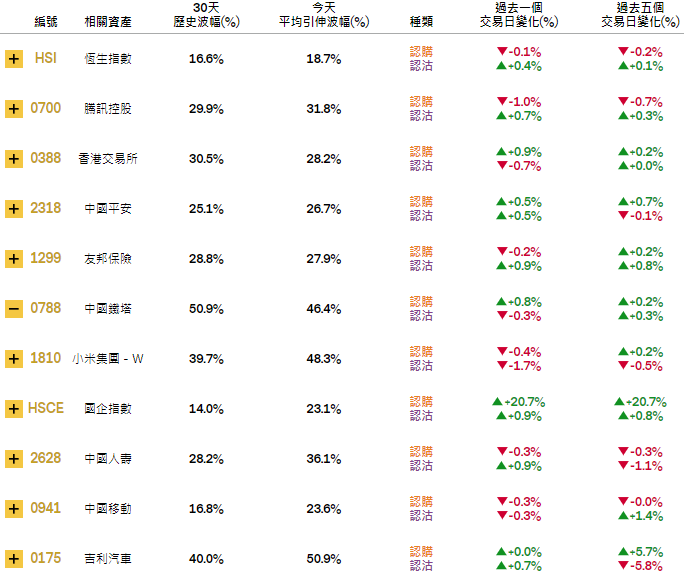The height and width of the screenshot is (579, 684).
Task: Select the 恆生指數 asset name
Action: (x=108, y=59)
